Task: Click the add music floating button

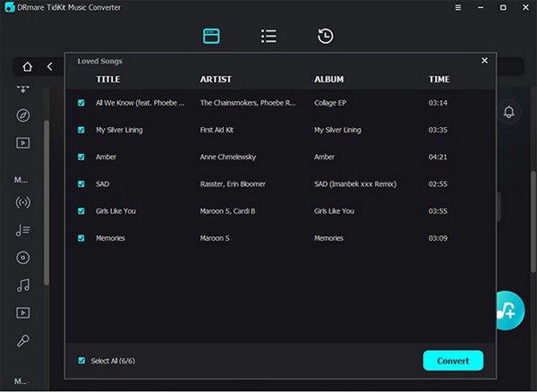Action: (x=507, y=311)
